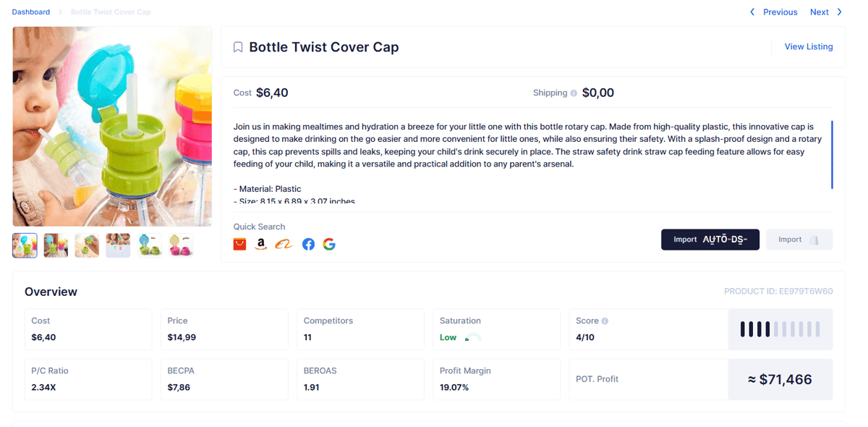Search product on Amazon quick search icon
Image resolution: width=868 pixels, height=427 pixels.
(x=261, y=244)
